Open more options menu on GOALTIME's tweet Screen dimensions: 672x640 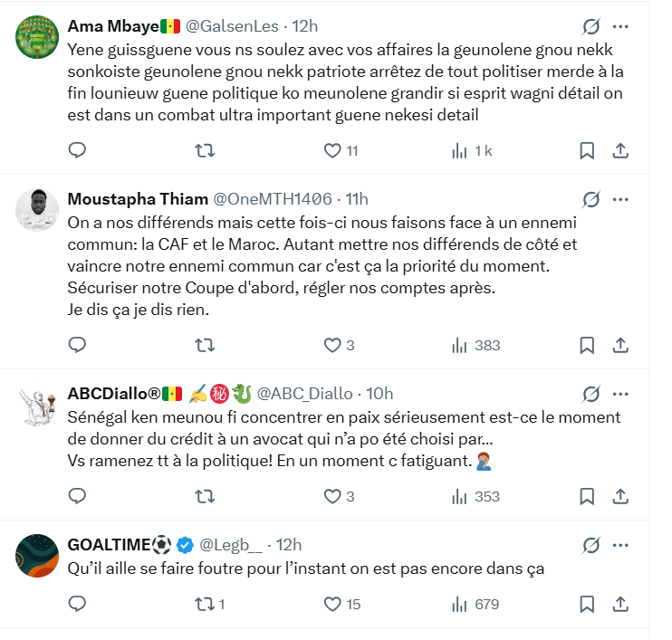click(x=621, y=545)
